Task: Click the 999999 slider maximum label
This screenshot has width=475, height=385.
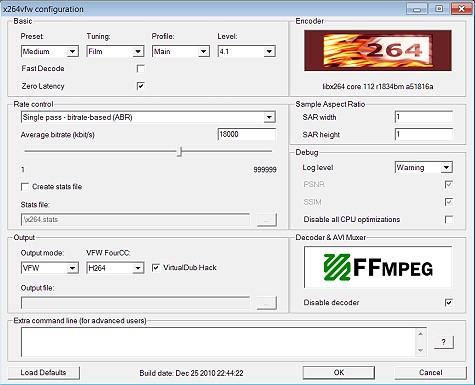Action: 265,170
